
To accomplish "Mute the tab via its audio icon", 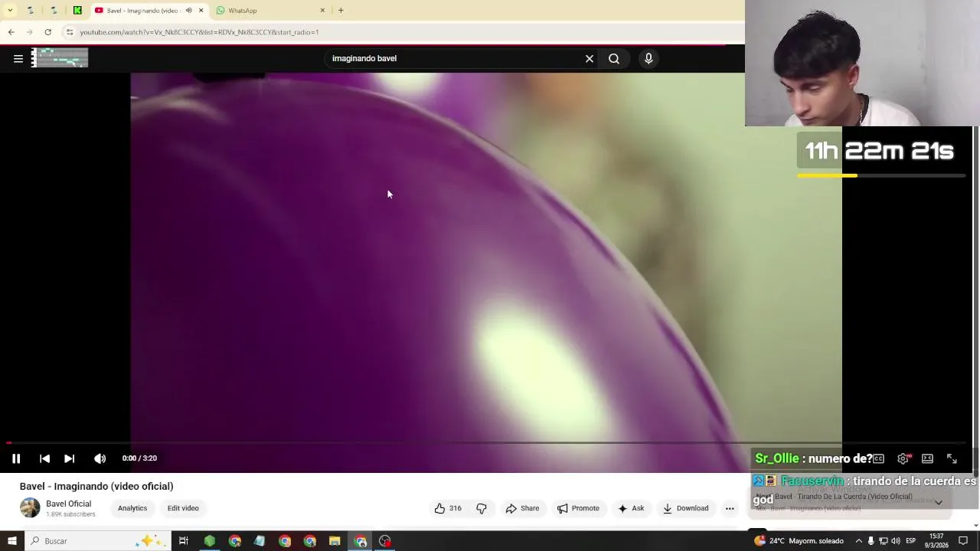I will pyautogui.click(x=188, y=11).
